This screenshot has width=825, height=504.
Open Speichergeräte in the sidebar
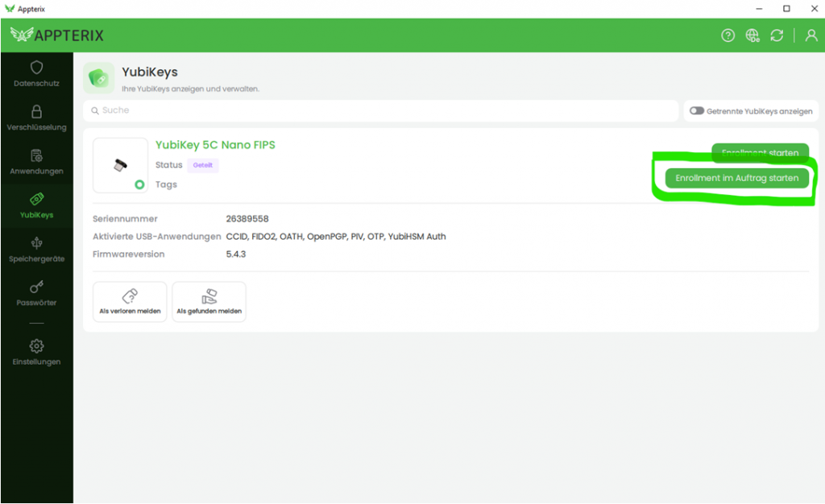click(x=36, y=250)
